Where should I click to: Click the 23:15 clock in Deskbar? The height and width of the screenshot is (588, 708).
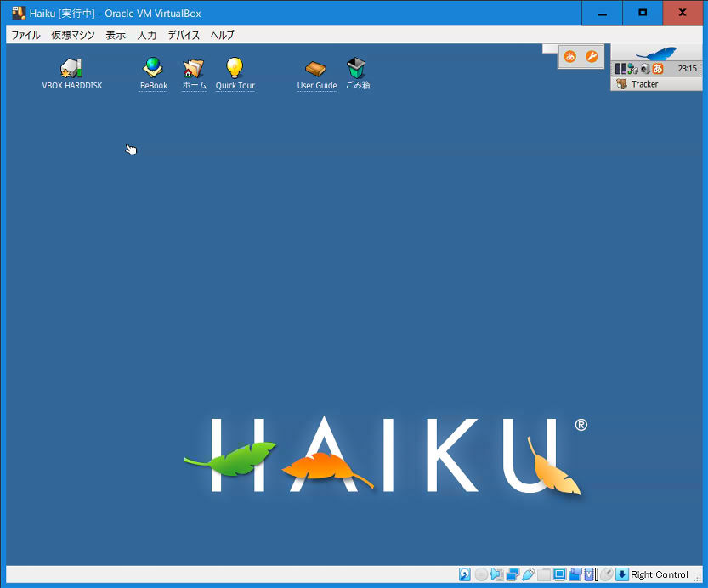(687, 69)
